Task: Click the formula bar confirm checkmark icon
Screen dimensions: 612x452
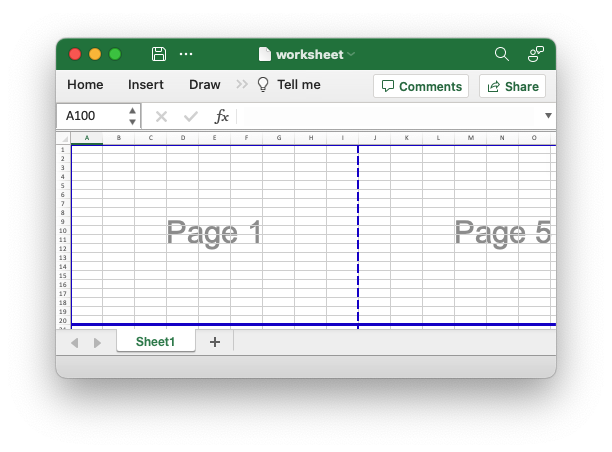Action: coord(191,116)
